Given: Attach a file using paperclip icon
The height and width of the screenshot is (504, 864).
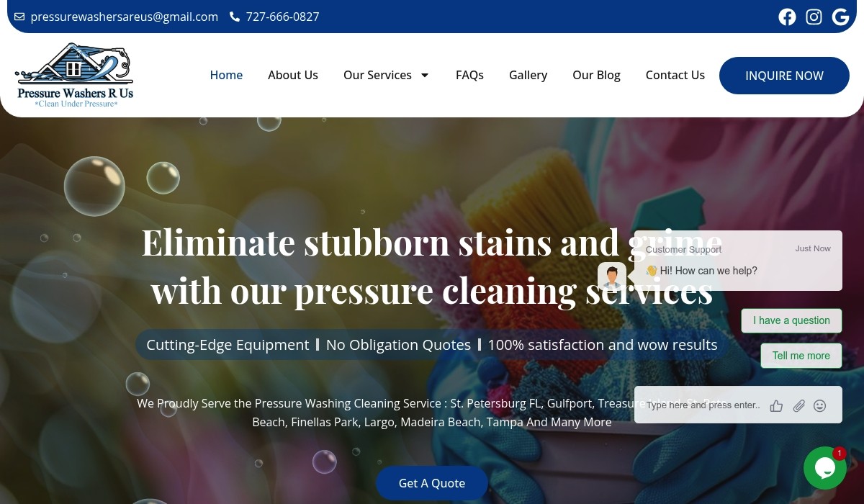Looking at the screenshot, I should pyautogui.click(x=798, y=406).
